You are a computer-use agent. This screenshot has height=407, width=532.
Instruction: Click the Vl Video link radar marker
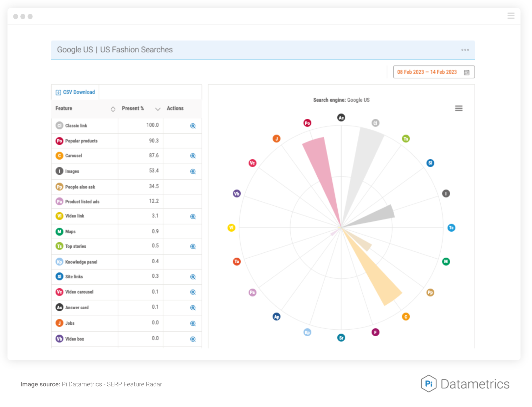(231, 228)
